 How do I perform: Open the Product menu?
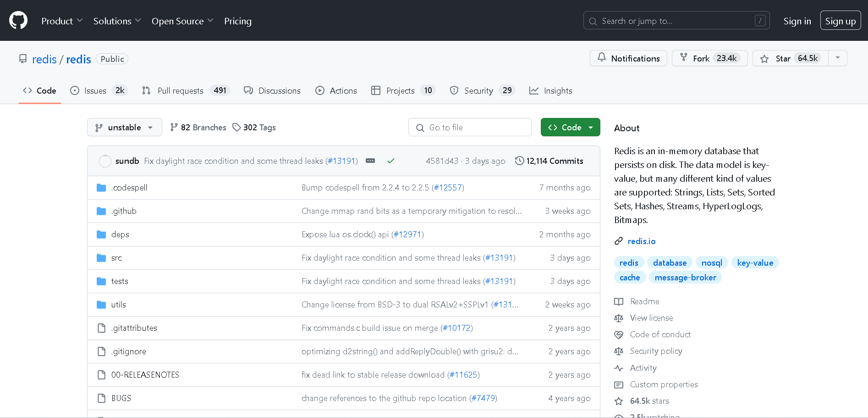(62, 21)
